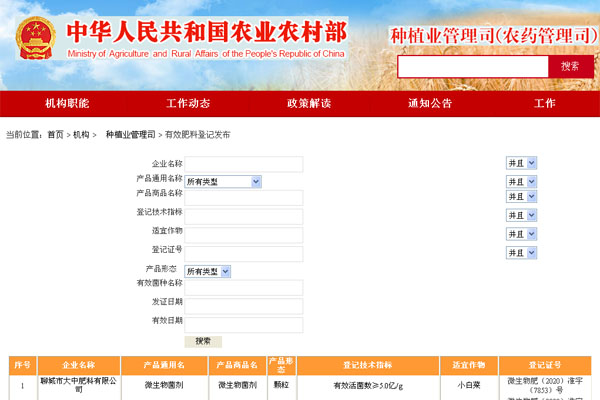This screenshot has height=400, width=600.
Task: Select 通知公告 in the red navigation bar
Action: [429, 104]
